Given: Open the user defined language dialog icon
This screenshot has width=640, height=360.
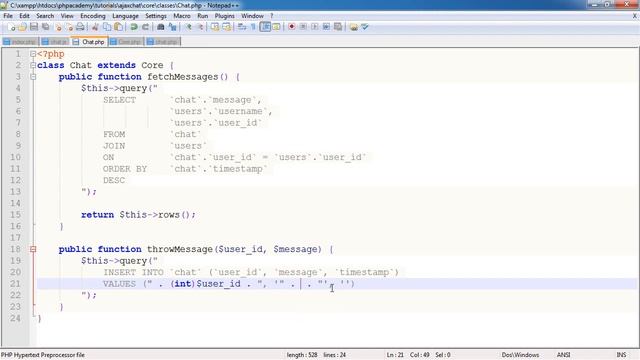Looking at the screenshot, I should click(276, 27).
